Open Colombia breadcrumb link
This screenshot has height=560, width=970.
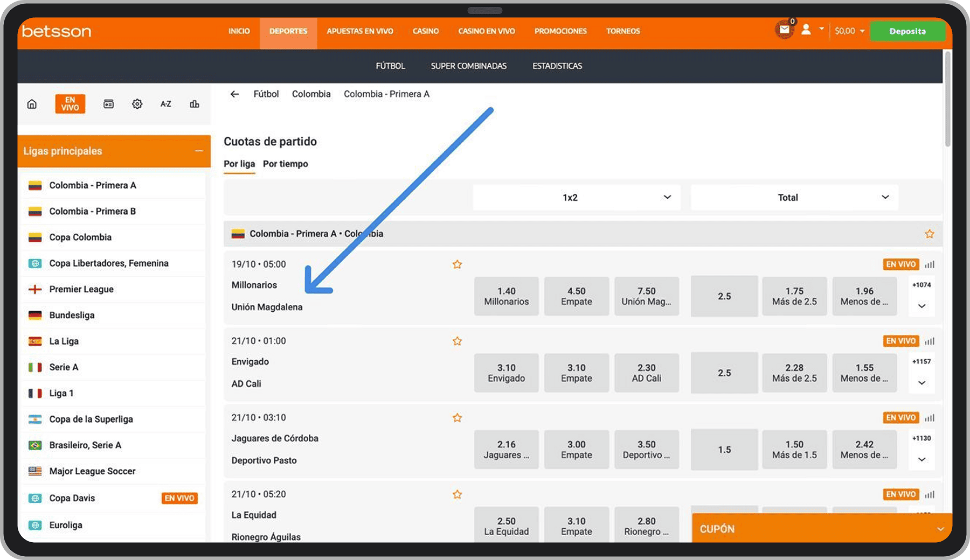point(311,94)
